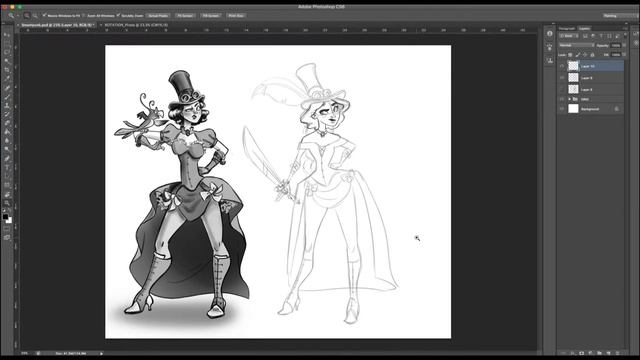Show Layer 8 visibility toggle
Image resolution: width=640 pixels, height=360 pixels.
coord(562,89)
